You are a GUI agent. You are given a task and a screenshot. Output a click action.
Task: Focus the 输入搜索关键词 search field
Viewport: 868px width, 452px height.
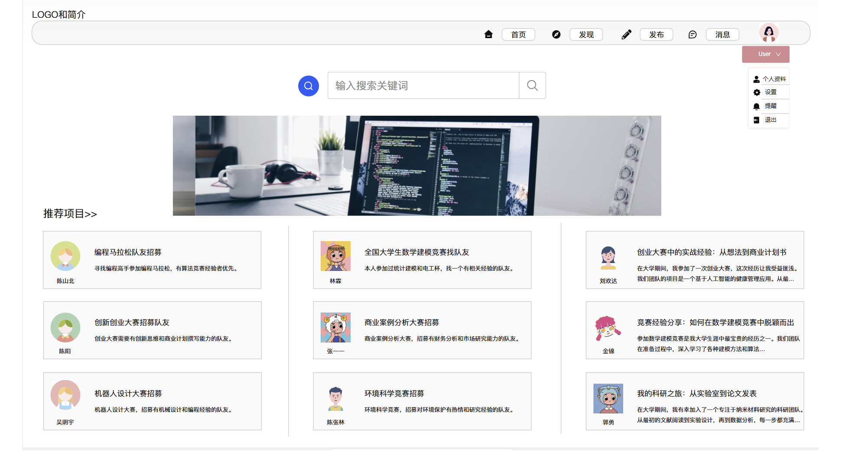point(423,85)
